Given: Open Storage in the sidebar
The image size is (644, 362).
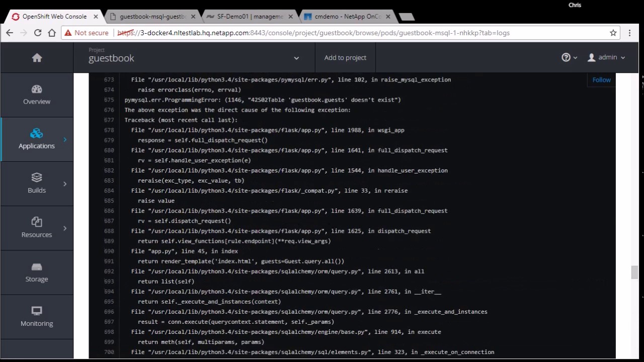Looking at the screenshot, I should [x=37, y=273].
